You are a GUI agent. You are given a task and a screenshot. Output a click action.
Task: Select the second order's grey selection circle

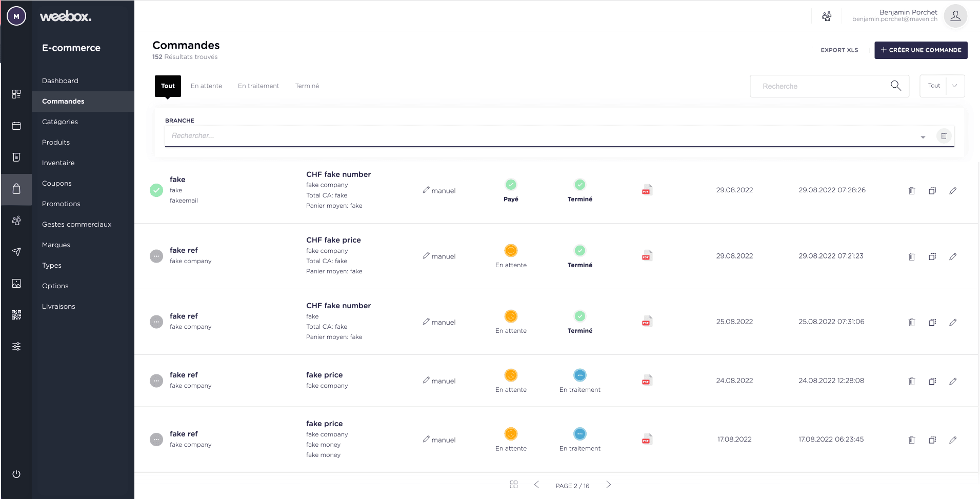156,256
